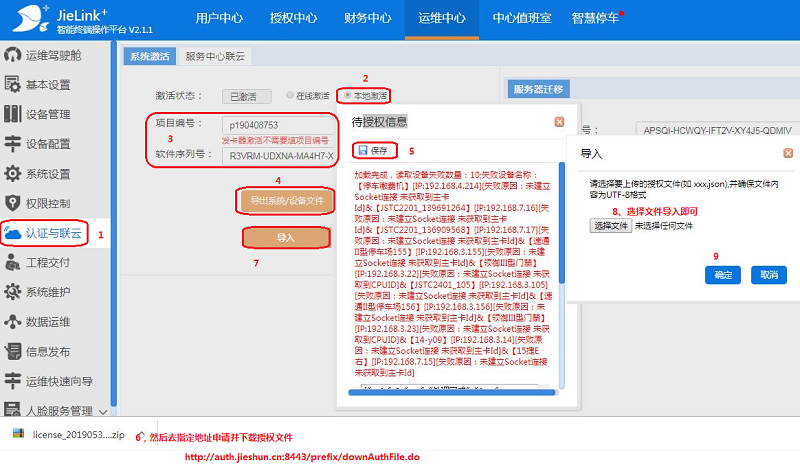Click the 保存 button label in dialog
Screen dimensions: 800x467
coord(379,150)
